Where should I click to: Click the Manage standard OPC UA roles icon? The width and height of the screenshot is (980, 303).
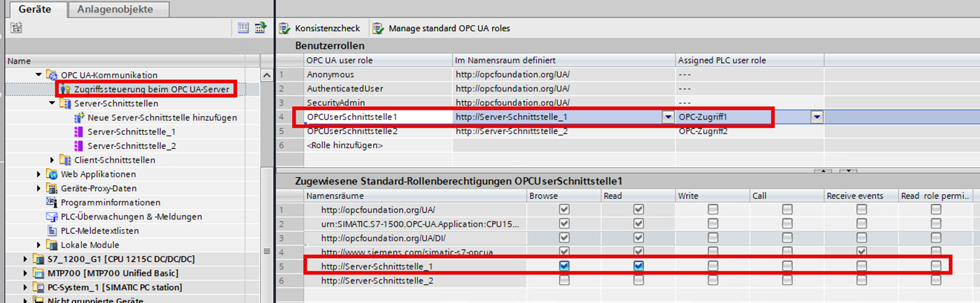point(378,29)
